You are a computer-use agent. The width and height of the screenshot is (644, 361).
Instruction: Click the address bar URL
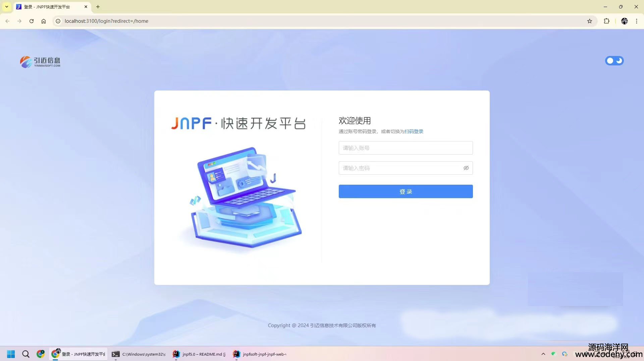coord(106,21)
